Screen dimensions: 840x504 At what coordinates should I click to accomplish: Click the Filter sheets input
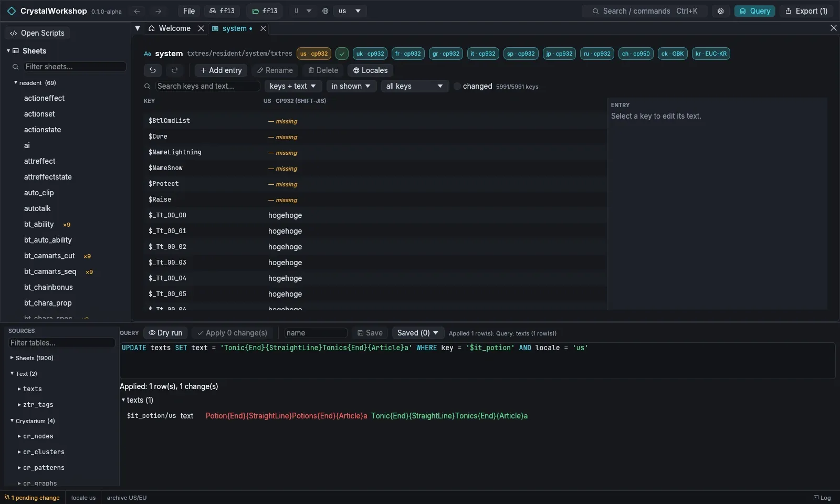[75, 67]
